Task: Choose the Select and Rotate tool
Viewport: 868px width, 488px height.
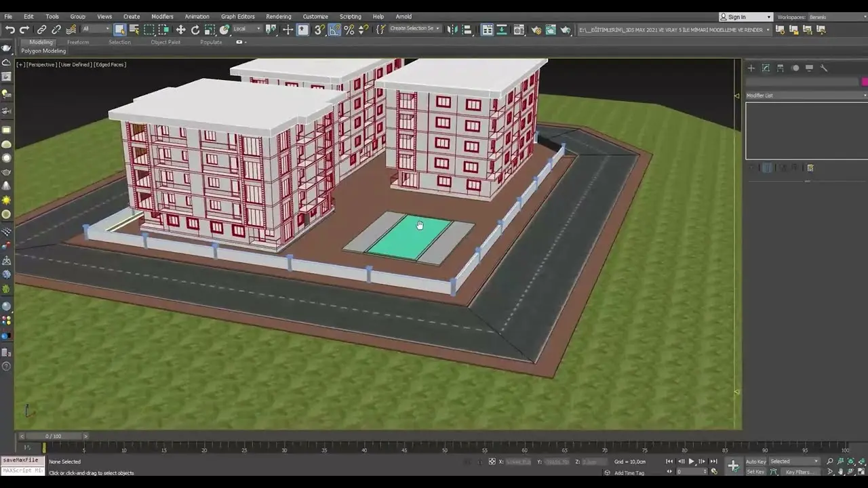Action: point(195,30)
